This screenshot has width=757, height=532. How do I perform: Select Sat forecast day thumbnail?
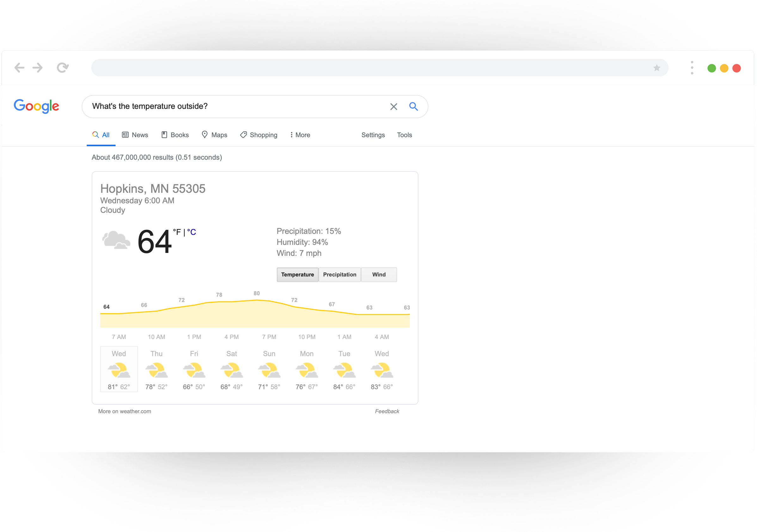tap(231, 369)
